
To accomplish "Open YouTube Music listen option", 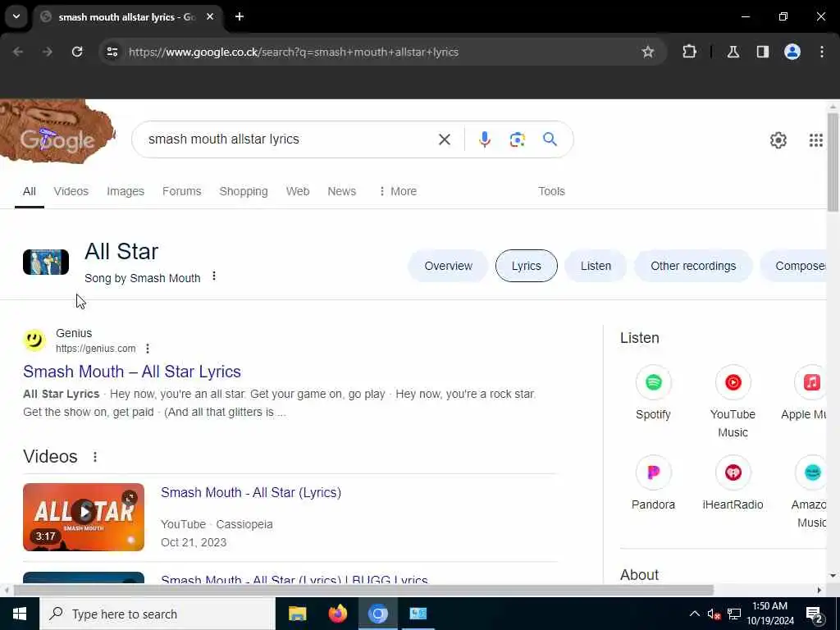I will 733,402.
